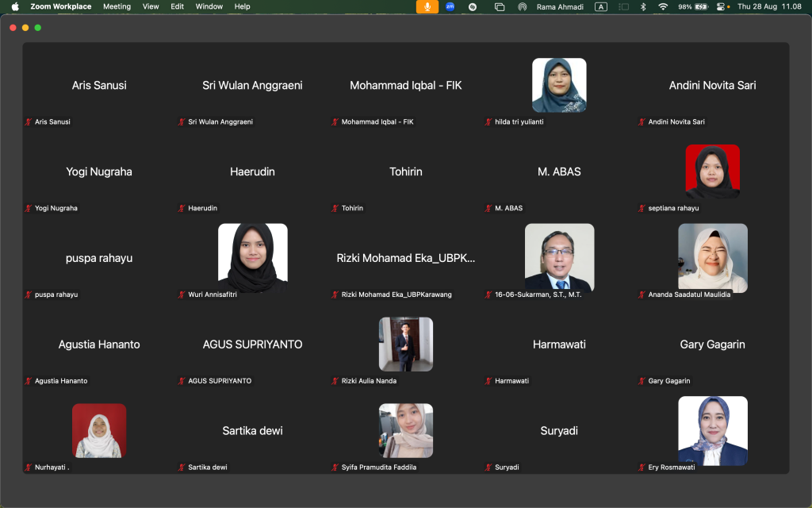Click the keyboard input source icon
Screen dimensions: 812x508
coord(601,6)
